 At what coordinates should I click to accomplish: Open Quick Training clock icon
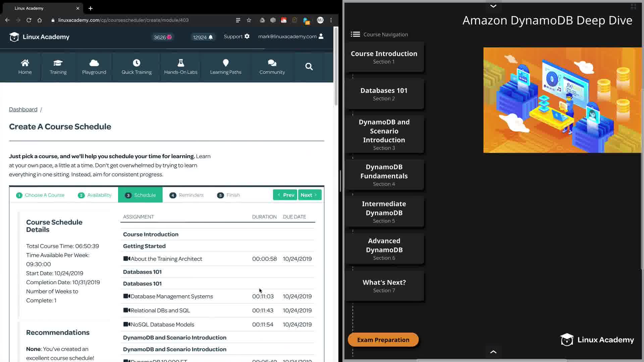click(x=137, y=63)
